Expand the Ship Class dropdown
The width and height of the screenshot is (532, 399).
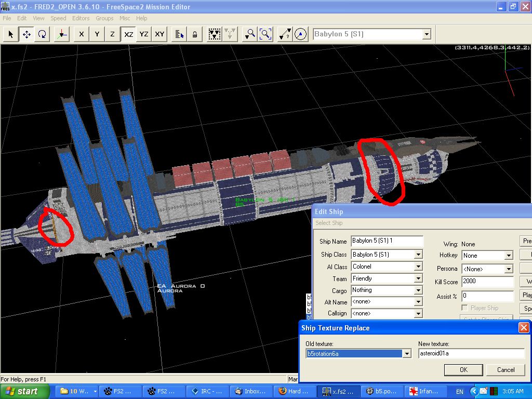418,255
